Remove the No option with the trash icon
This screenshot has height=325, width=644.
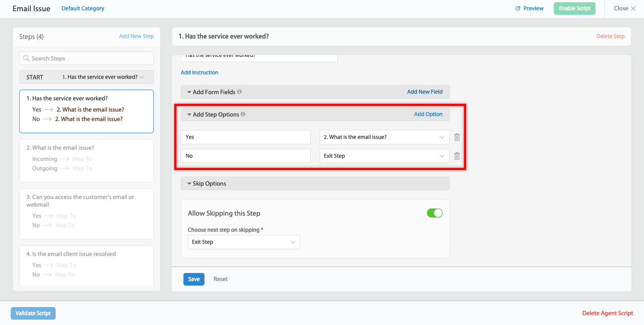coord(457,156)
